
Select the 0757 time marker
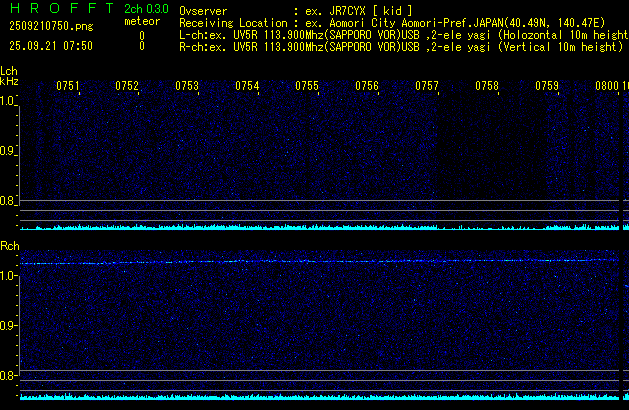[x=427, y=87]
